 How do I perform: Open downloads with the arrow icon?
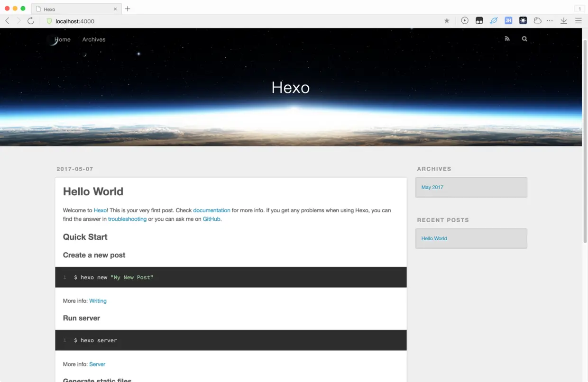coord(564,21)
